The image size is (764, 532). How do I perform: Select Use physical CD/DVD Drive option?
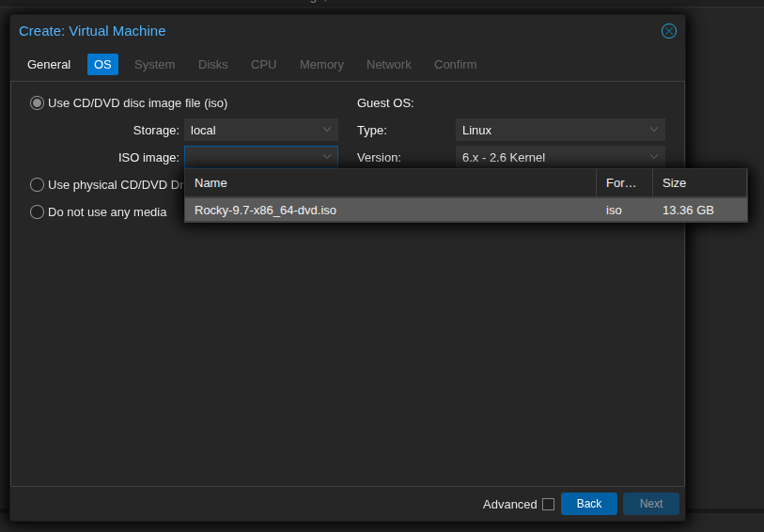point(38,185)
